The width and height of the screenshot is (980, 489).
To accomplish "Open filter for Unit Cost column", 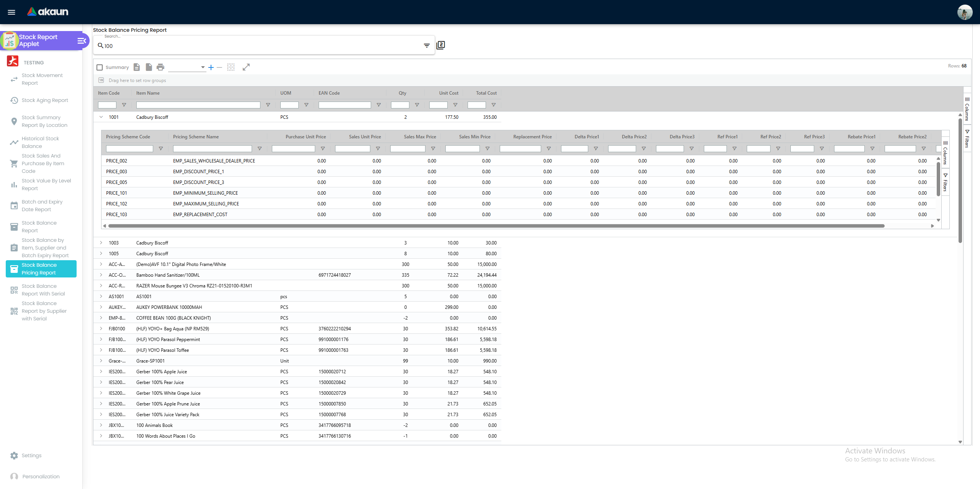I will pos(455,105).
